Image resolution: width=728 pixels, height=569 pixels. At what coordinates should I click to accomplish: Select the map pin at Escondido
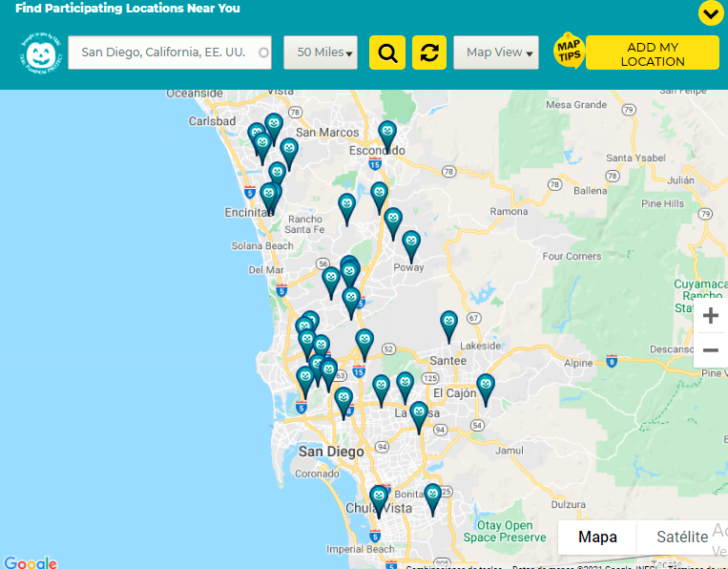click(x=386, y=133)
